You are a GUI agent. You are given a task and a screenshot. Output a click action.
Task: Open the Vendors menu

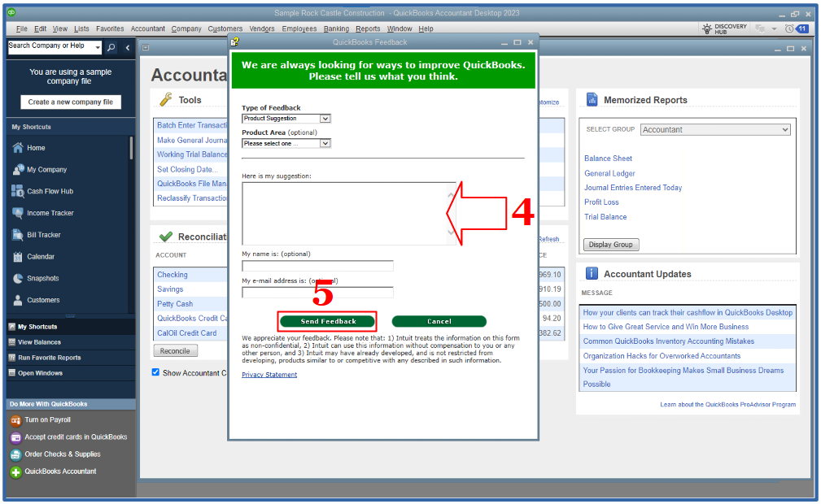pyautogui.click(x=262, y=28)
